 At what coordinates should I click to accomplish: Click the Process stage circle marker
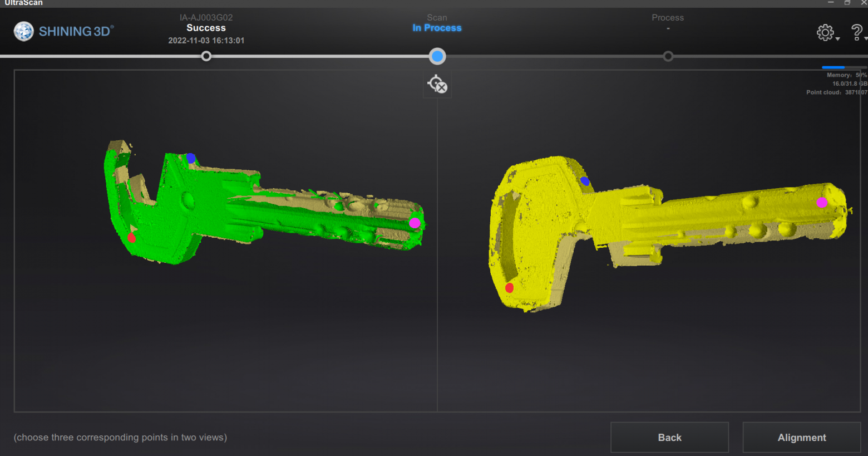(668, 56)
